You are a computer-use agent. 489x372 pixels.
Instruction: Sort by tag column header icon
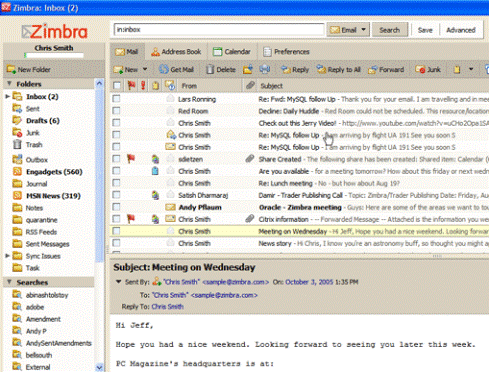pos(155,86)
